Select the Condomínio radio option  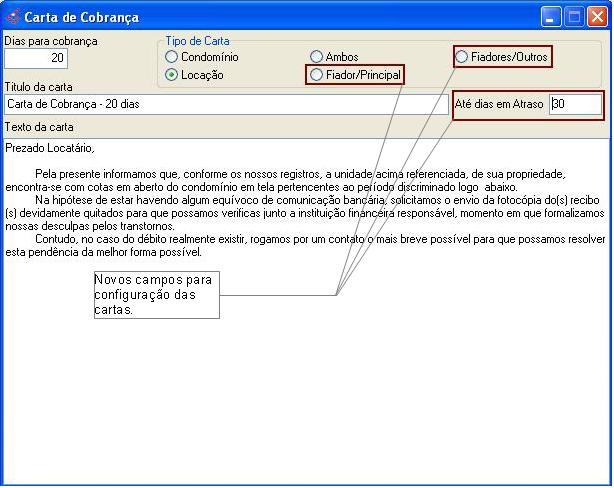(172, 58)
